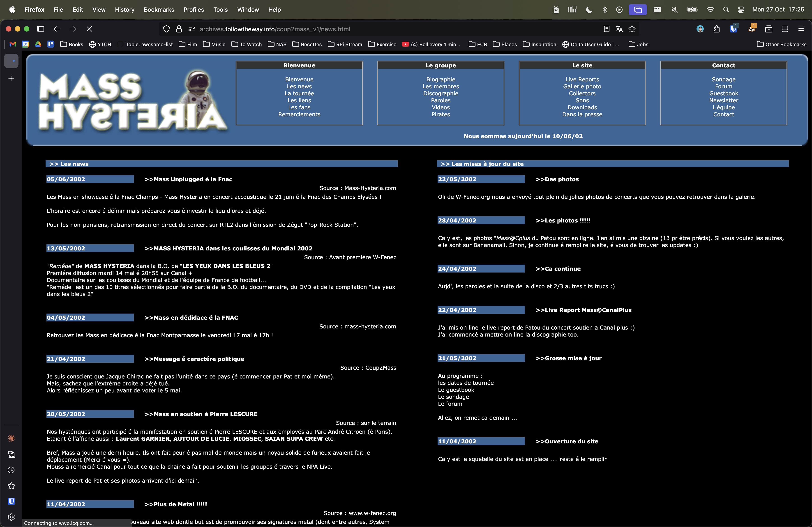Viewport: 812px width, 527px height.
Task: Toggle macOS Do Not Disturb moon icon
Action: click(589, 9)
